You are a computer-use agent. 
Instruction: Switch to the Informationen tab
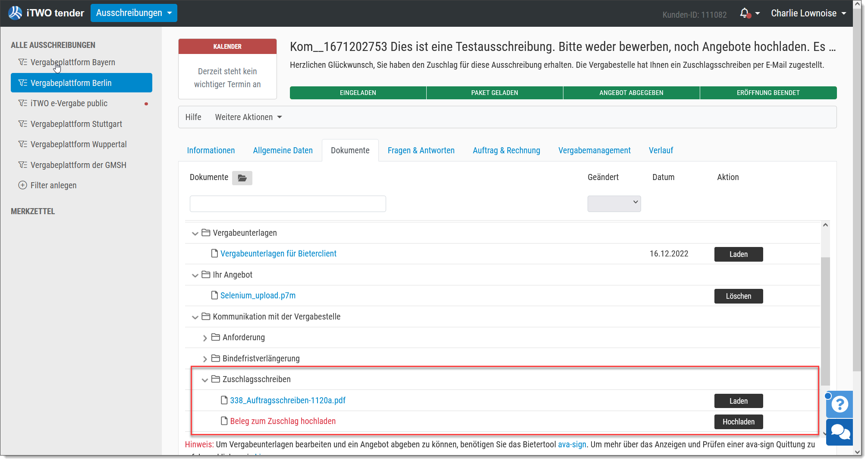pyautogui.click(x=211, y=150)
